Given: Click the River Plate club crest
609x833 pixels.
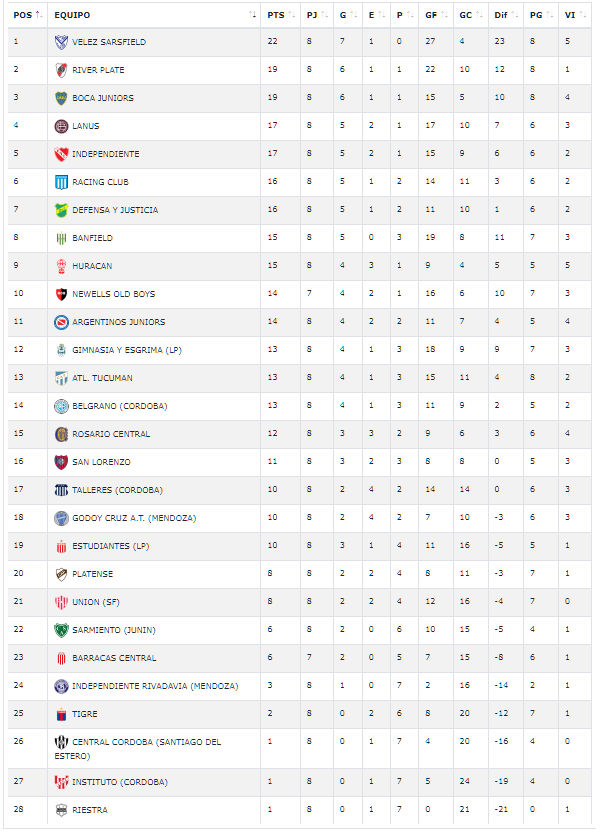Looking at the screenshot, I should click(61, 70).
